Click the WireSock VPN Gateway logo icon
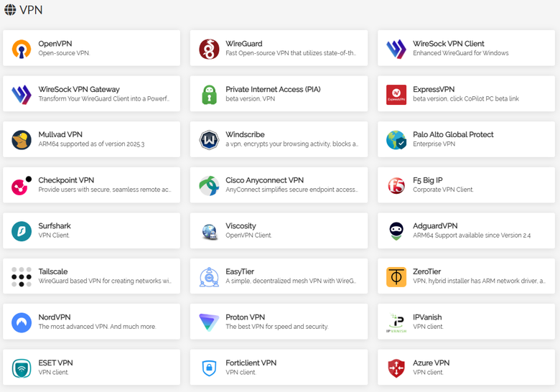Screen dimensions: 560x392 tap(22, 95)
